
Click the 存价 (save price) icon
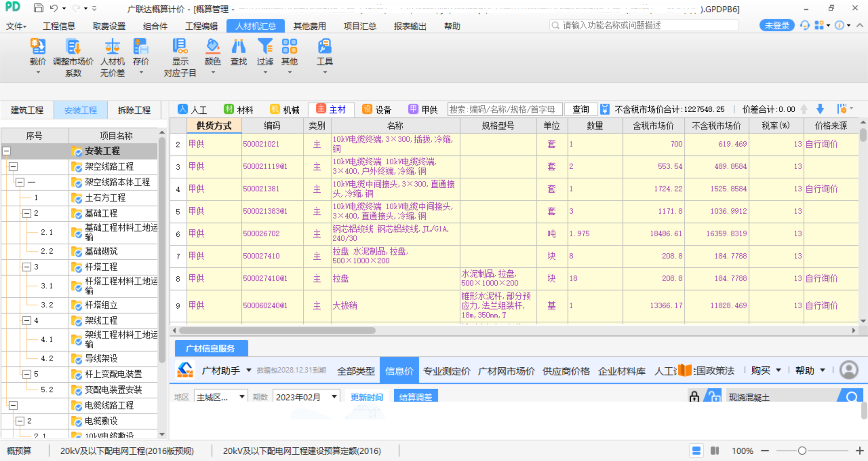click(141, 47)
